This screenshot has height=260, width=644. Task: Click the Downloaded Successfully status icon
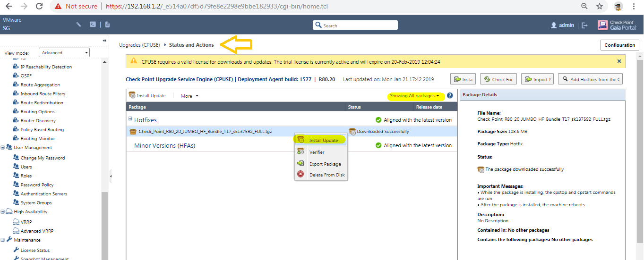[x=352, y=132]
